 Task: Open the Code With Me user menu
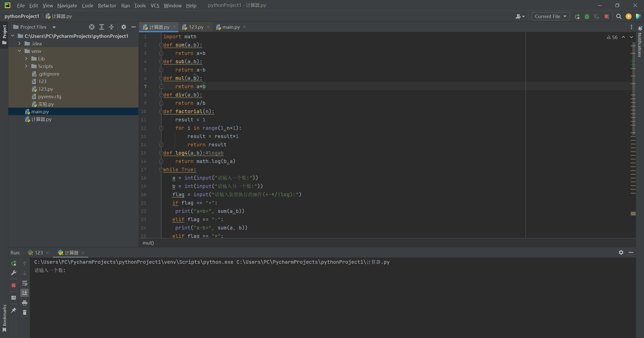pyautogui.click(x=520, y=17)
